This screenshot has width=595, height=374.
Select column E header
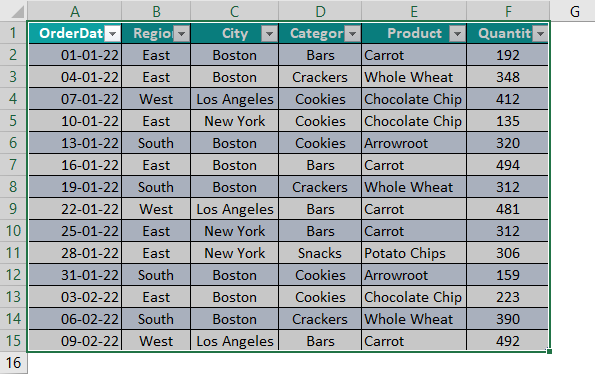pos(414,11)
